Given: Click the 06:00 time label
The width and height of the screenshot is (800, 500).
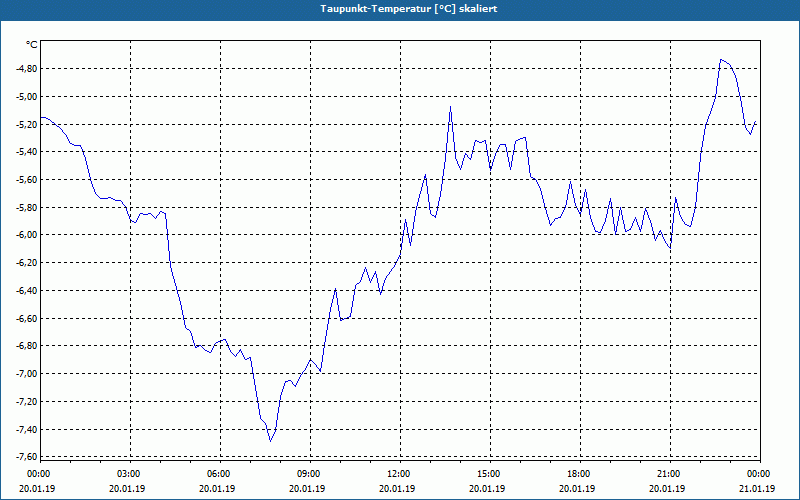Looking at the screenshot, I should pos(220,474).
